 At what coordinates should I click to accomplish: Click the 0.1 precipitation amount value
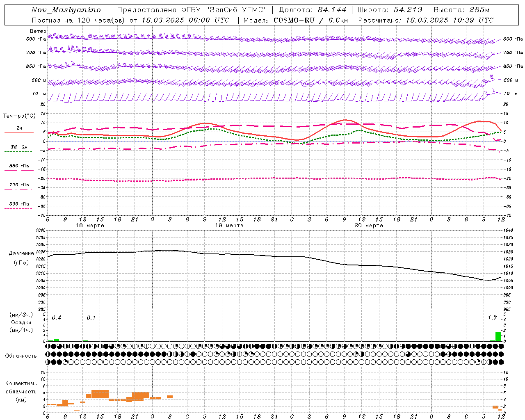tap(91, 318)
